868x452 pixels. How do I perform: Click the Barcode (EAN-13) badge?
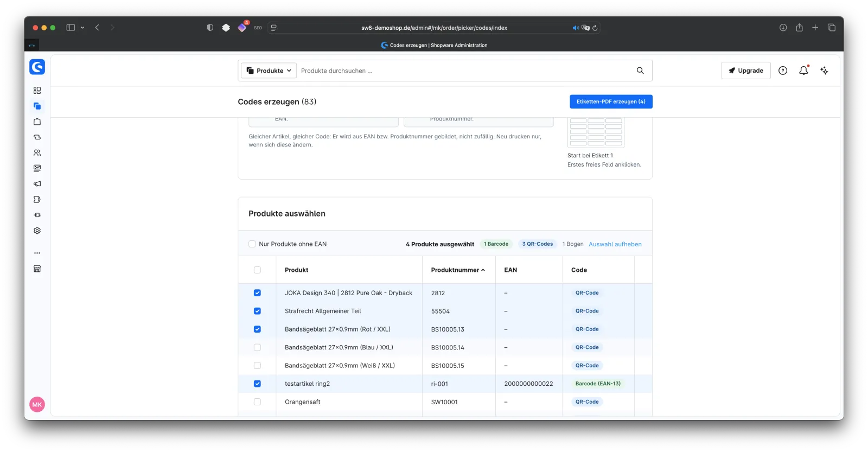[598, 384]
